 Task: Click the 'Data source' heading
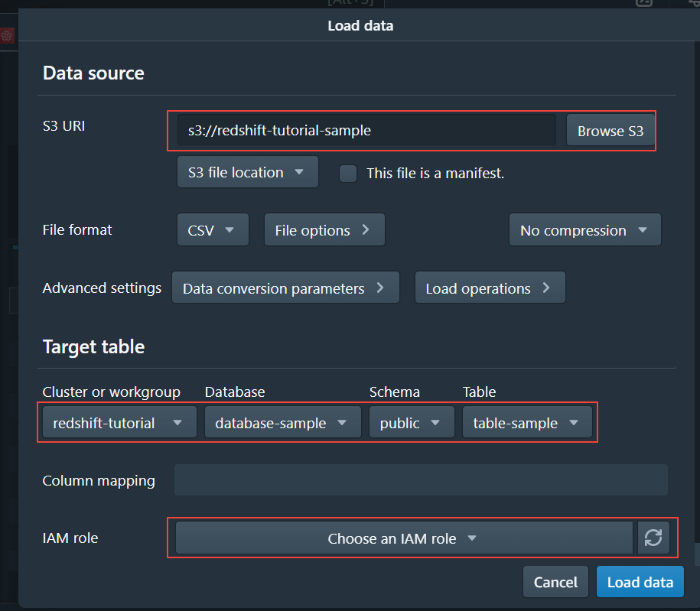93,73
